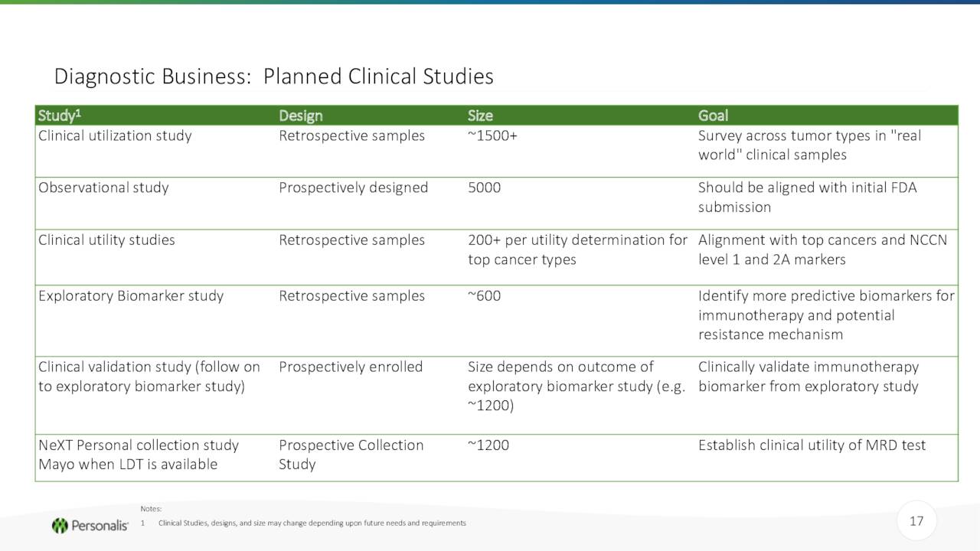980x551 pixels.
Task: Click NeXT Personal collection study cell
Action: click(x=139, y=455)
